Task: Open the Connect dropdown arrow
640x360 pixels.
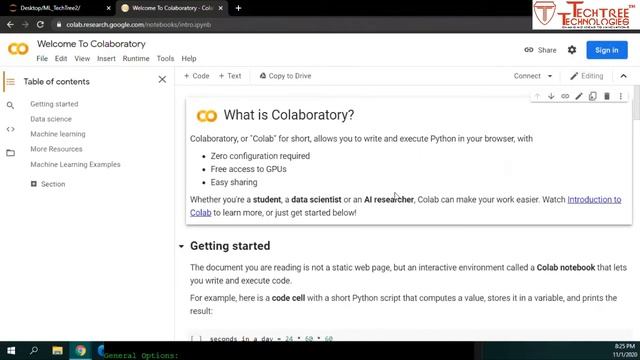Action: point(550,76)
